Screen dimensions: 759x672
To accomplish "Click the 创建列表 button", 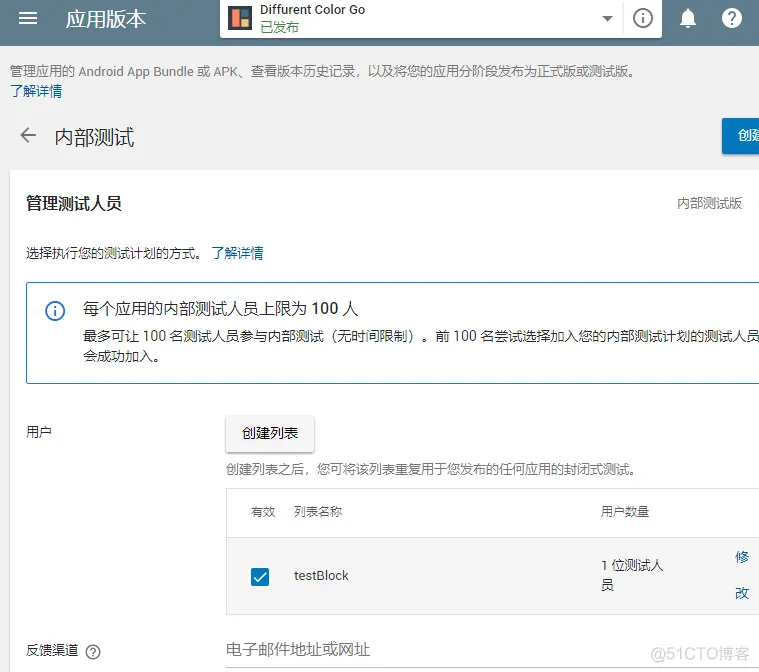I will tap(270, 433).
